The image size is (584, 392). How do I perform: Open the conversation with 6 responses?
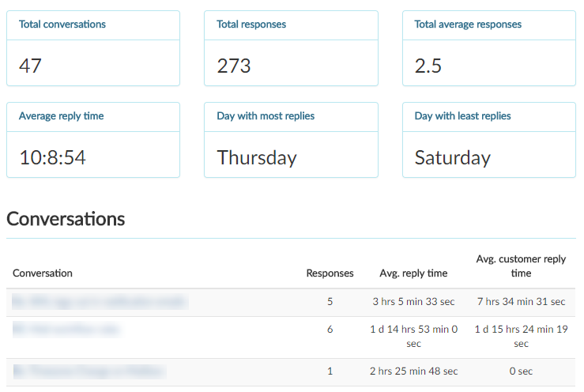[x=66, y=330]
